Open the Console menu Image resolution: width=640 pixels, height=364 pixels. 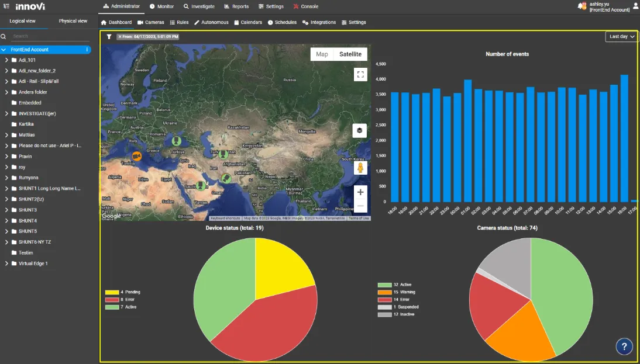point(306,6)
